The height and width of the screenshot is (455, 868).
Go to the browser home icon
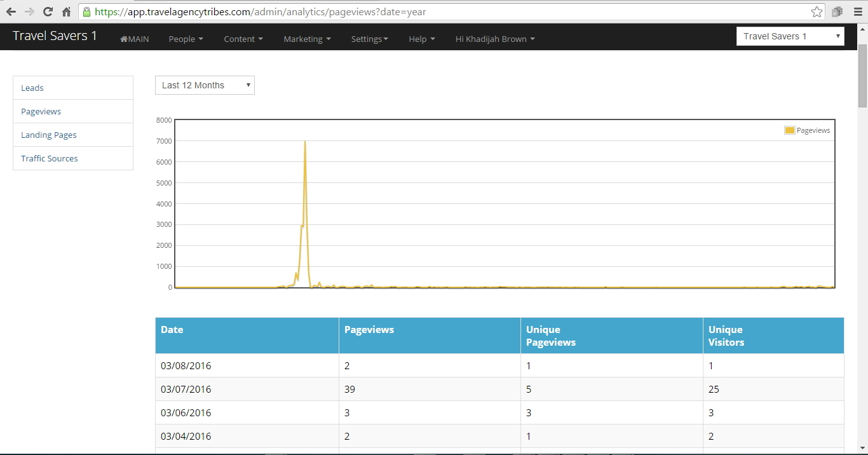(66, 12)
